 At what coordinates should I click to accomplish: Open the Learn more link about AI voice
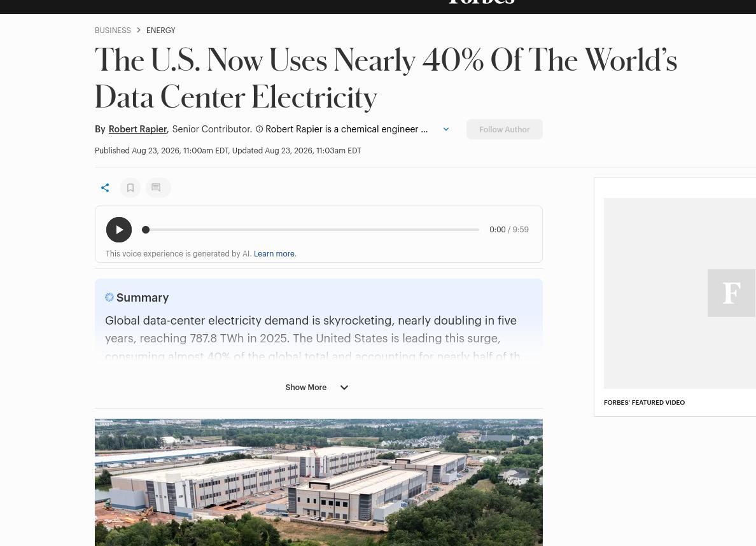[x=275, y=254]
